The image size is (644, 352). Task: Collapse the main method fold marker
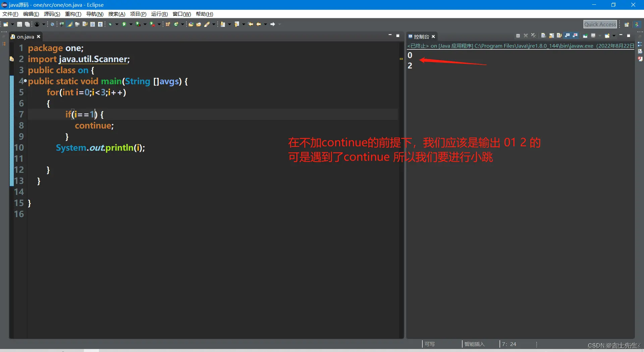click(x=25, y=81)
